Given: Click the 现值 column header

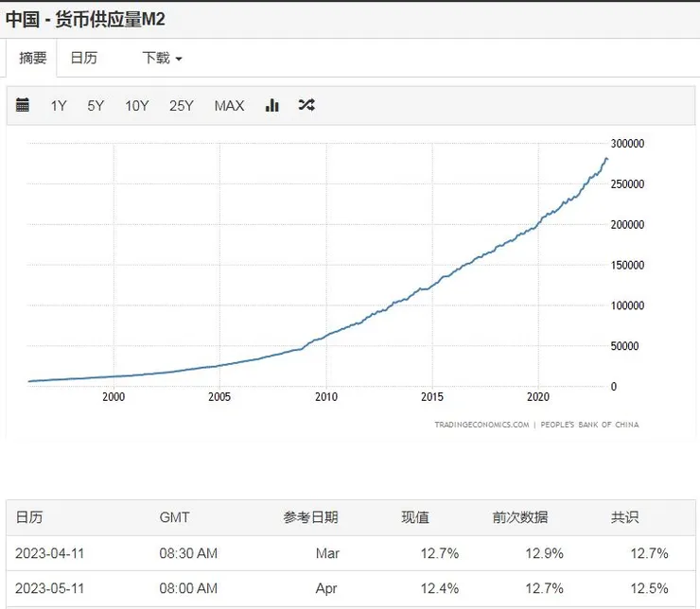Looking at the screenshot, I should [415, 517].
